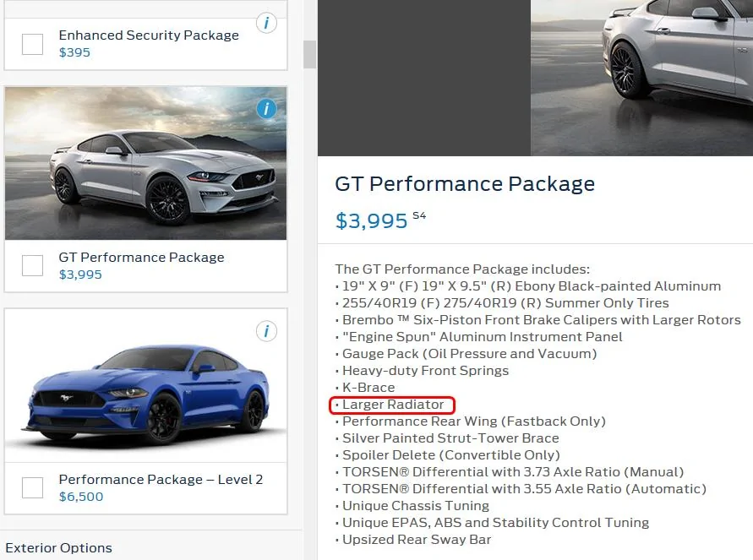753x560 pixels.
Task: Click the options list scrollbar thumb
Action: [x=310, y=54]
